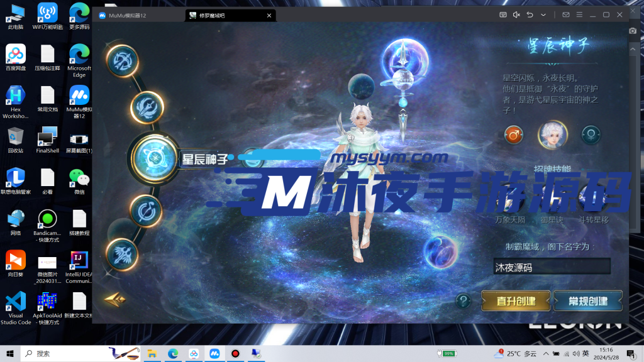Screen dimensions: 644x362
Task: Open the toolbar chevron dropdown
Action: click(x=543, y=14)
